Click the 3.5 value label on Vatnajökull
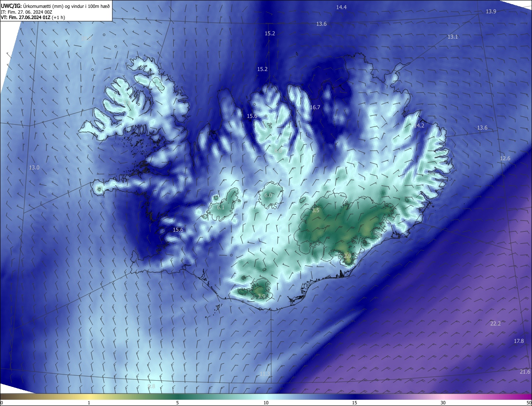 click(x=315, y=210)
